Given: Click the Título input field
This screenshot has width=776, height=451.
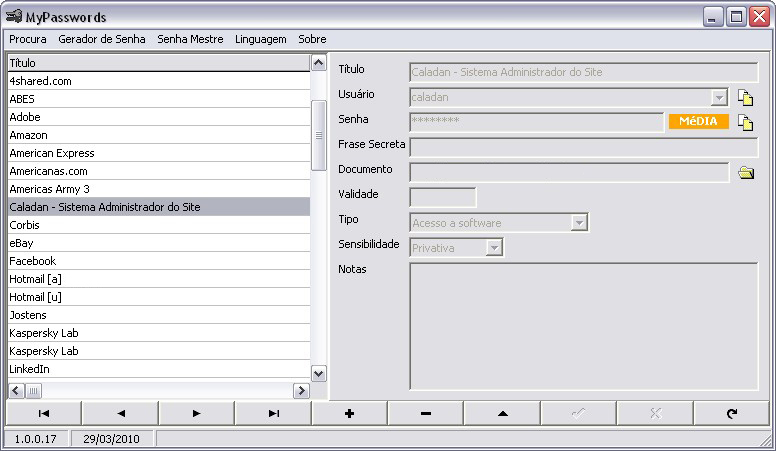Looking at the screenshot, I should pos(583,72).
